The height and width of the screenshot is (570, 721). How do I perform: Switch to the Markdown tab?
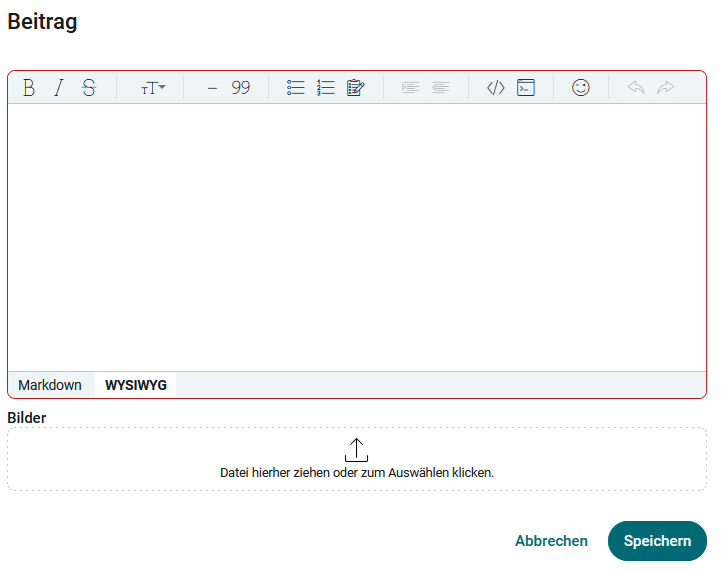click(x=50, y=385)
